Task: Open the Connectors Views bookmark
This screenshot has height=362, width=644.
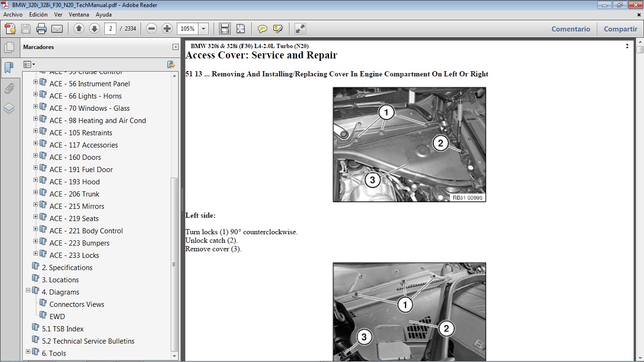Action: pos(77,304)
